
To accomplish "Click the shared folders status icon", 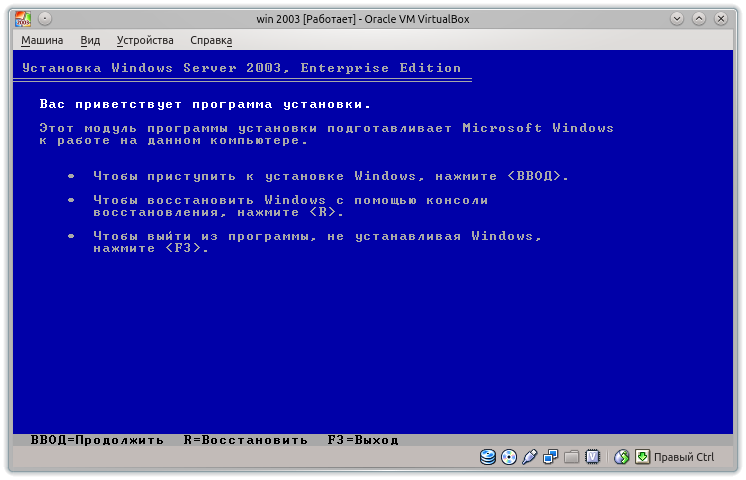I will 571,457.
